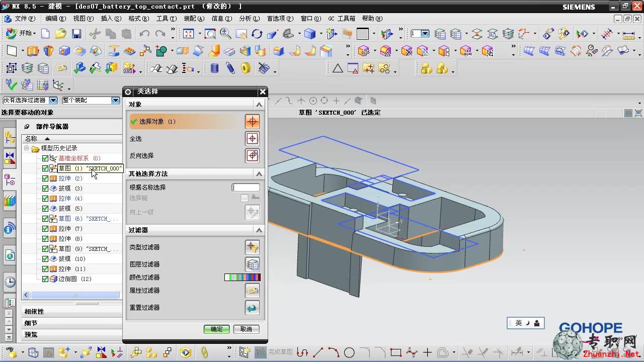Click the 颜色过滤器 color swatch
The image size is (644, 362).
click(243, 277)
